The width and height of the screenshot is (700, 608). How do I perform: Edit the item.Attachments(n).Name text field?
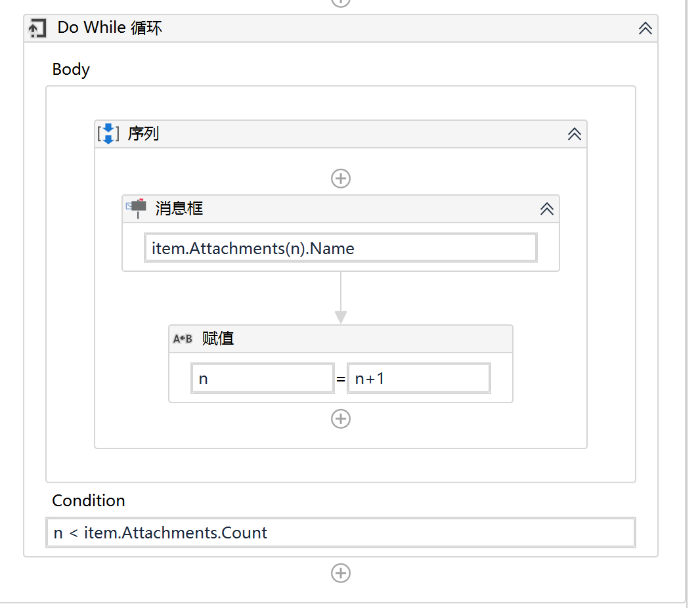coord(341,248)
